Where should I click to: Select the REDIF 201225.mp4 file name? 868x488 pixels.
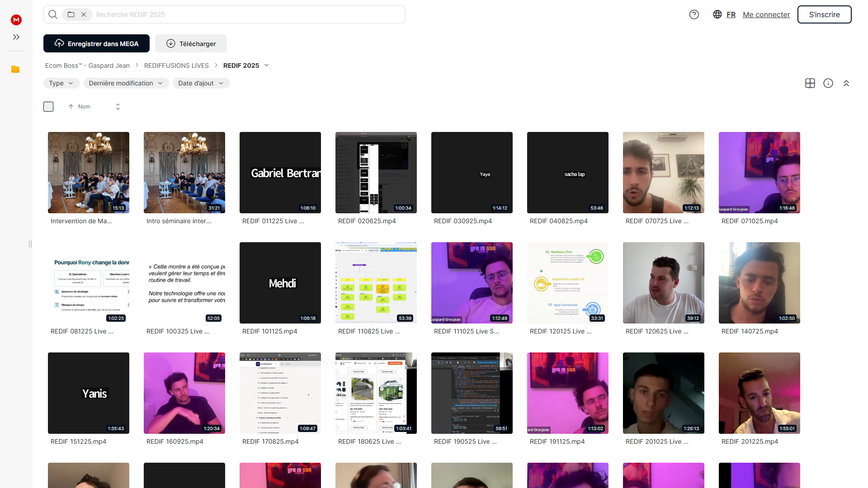(750, 441)
